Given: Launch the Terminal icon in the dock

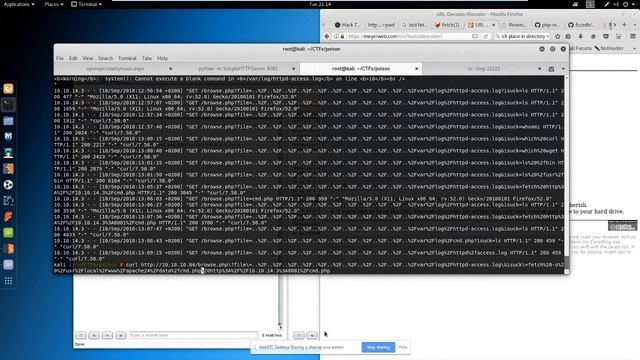Looking at the screenshot, I should [x=8, y=105].
